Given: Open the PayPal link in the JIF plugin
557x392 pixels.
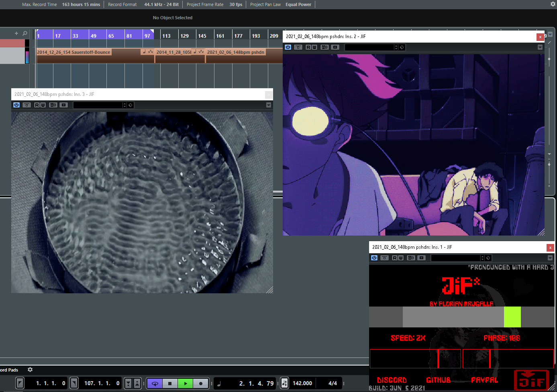Looking at the screenshot, I should [484, 380].
